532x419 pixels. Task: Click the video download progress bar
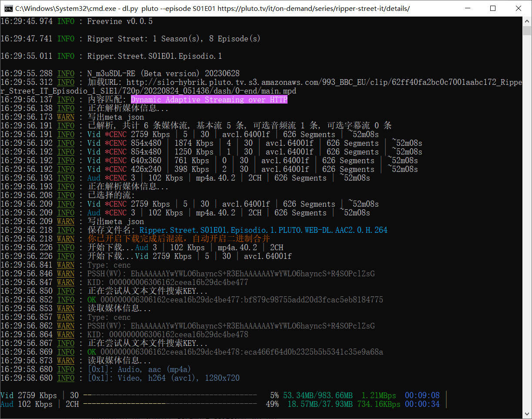coord(170,396)
